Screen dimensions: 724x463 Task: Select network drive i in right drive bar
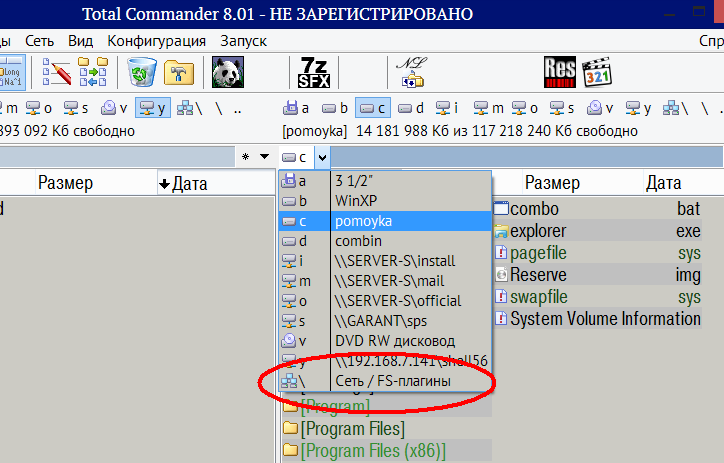446,108
